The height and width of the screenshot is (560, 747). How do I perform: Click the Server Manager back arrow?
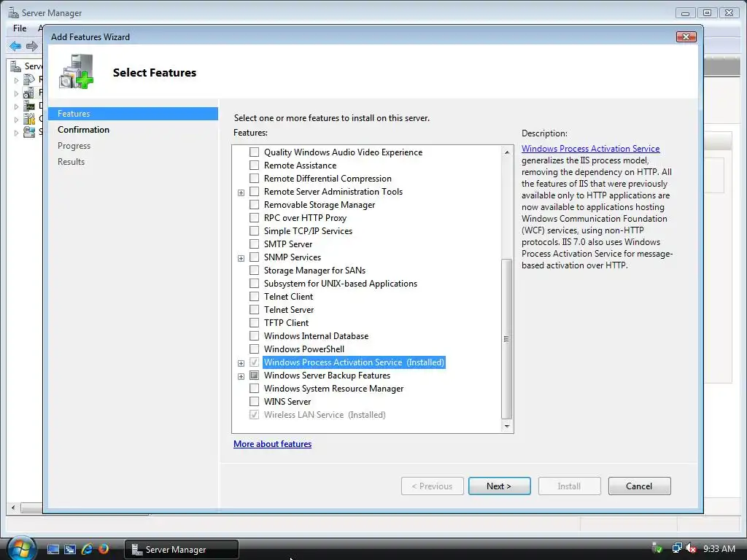tap(15, 46)
